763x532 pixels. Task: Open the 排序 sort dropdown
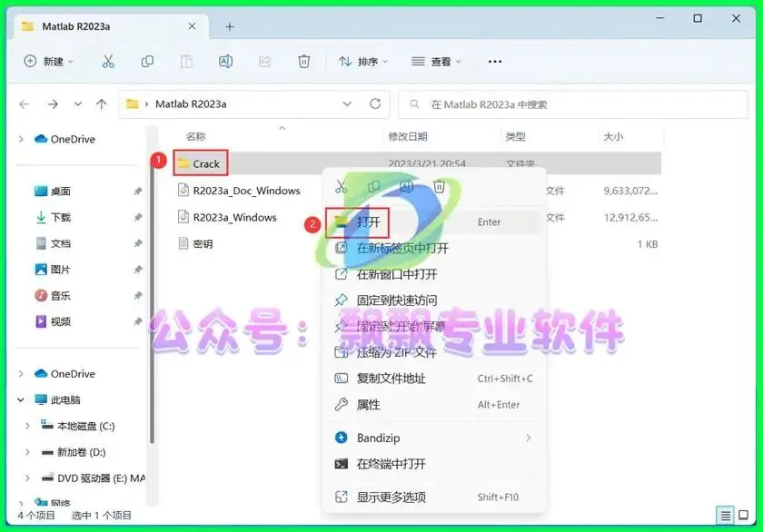pyautogui.click(x=363, y=61)
